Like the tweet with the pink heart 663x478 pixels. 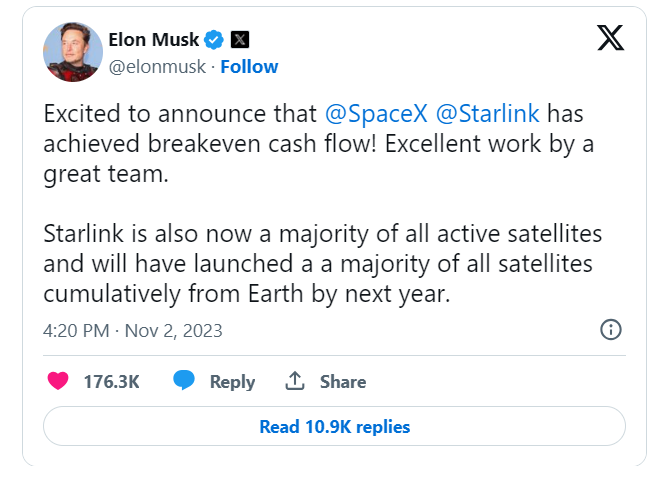[58, 381]
